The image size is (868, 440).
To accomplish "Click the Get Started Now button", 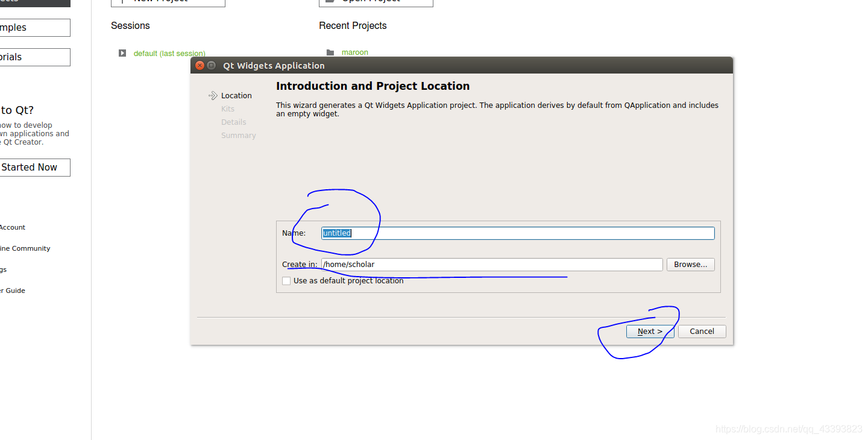I will (x=35, y=168).
